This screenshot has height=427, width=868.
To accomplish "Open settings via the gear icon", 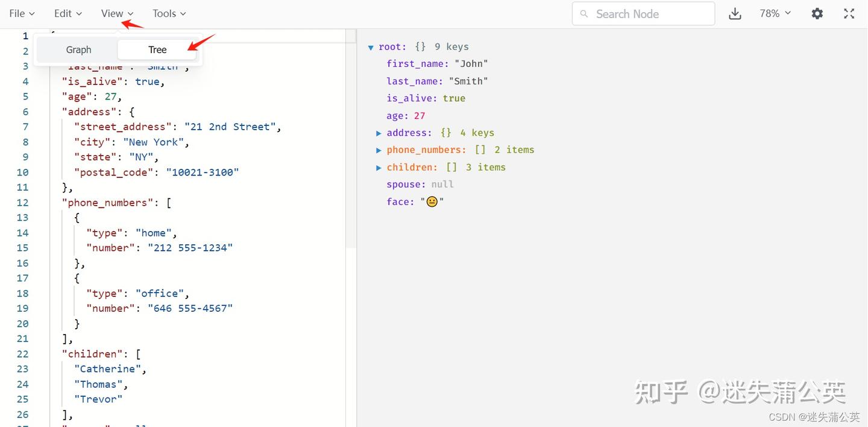I will tap(817, 14).
